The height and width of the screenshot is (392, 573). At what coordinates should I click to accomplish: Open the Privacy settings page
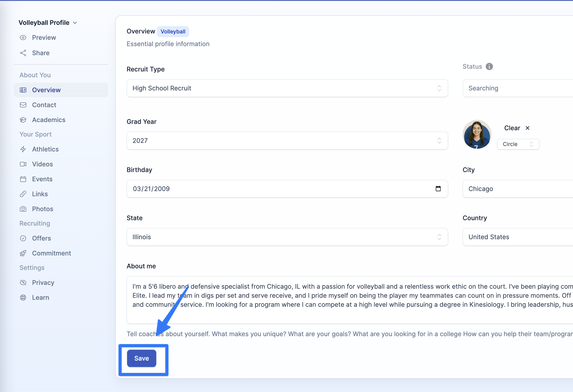(43, 283)
